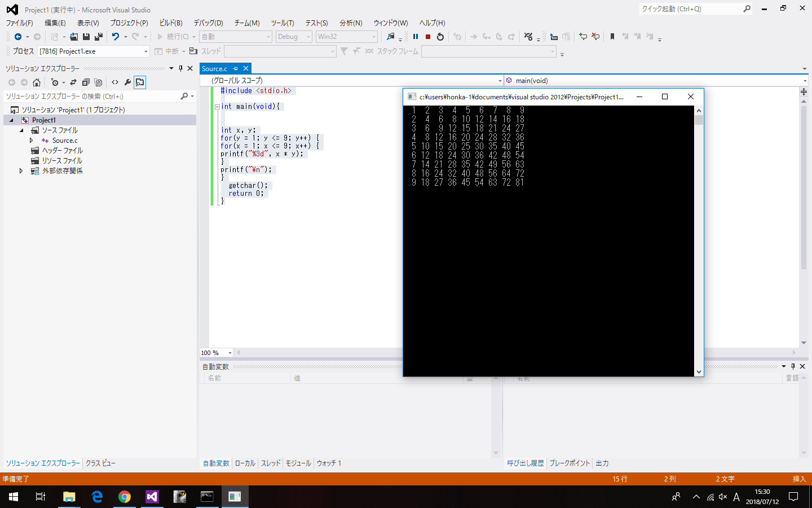The width and height of the screenshot is (812, 508).
Task: Toggle auto-hide pin on call stack panel
Action: pos(793,366)
